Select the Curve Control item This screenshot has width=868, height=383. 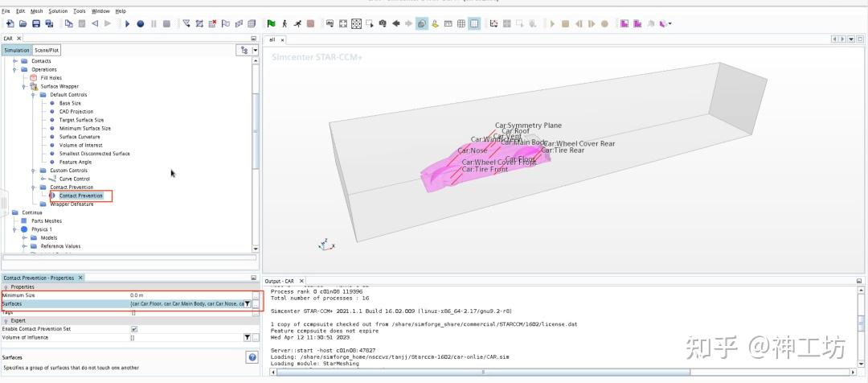click(x=74, y=179)
